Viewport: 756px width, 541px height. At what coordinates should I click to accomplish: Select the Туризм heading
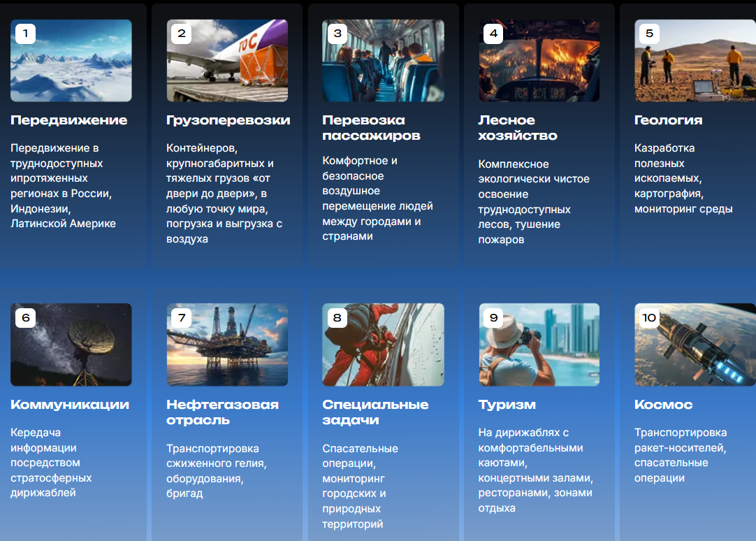pyautogui.click(x=507, y=405)
